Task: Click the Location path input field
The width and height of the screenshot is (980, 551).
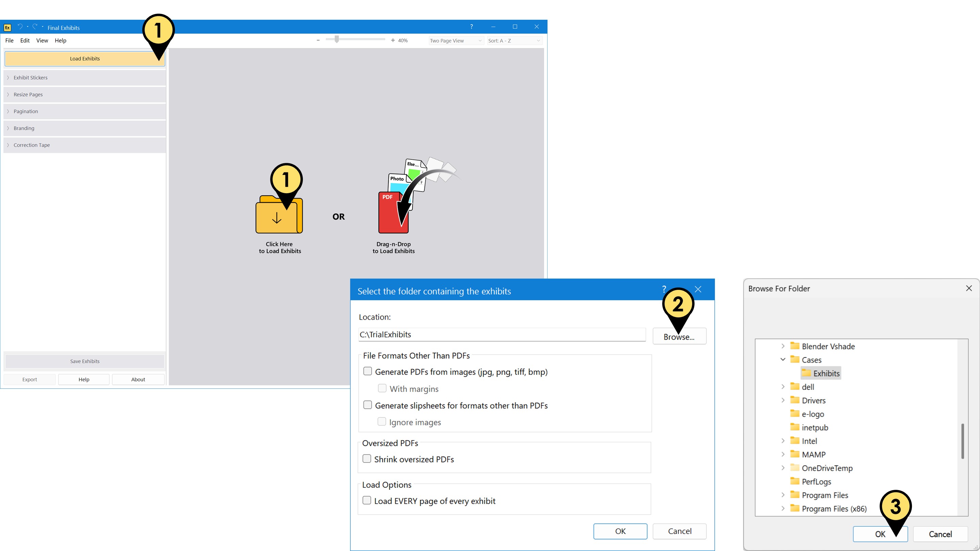Action: click(502, 335)
